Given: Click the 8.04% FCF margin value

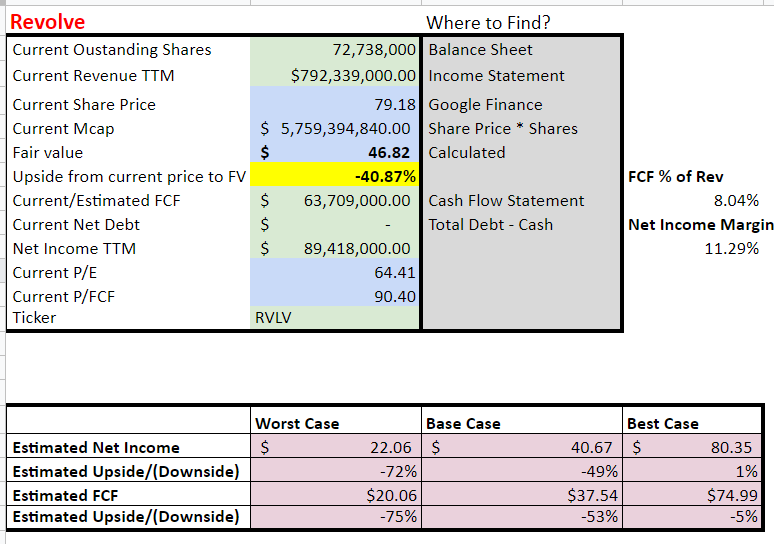Looking at the screenshot, I should coord(736,201).
